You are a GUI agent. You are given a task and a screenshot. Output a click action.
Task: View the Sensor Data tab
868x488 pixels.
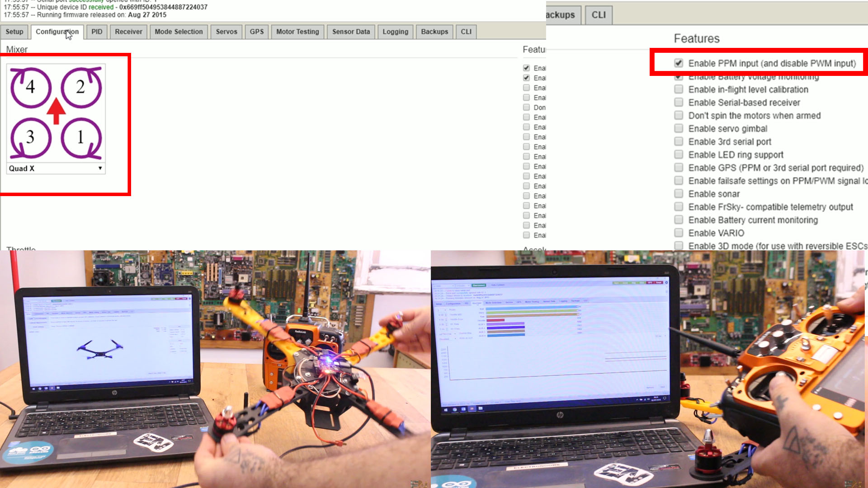click(351, 32)
